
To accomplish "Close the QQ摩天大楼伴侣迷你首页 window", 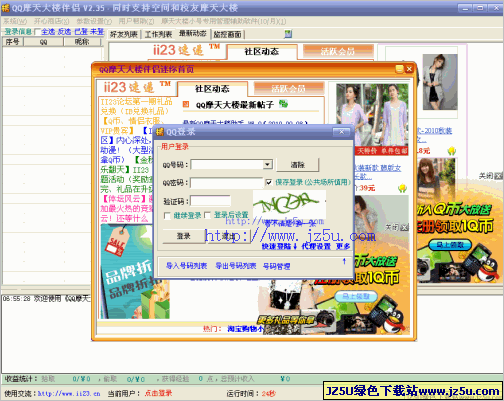I will click(409, 69).
